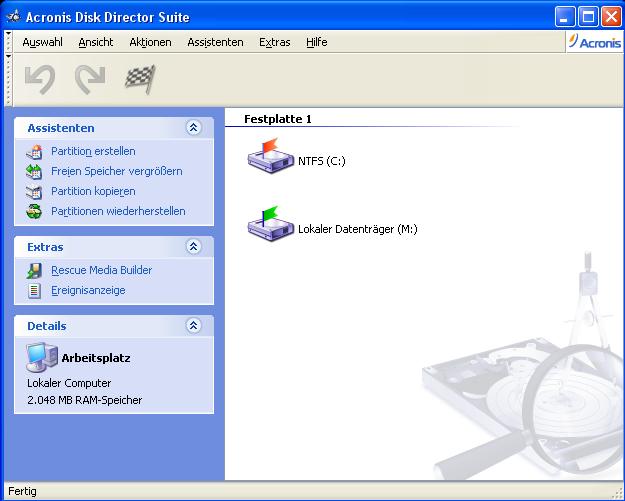Minimize the Acronis Disk Director window
The image size is (625, 501).
pos(565,17)
